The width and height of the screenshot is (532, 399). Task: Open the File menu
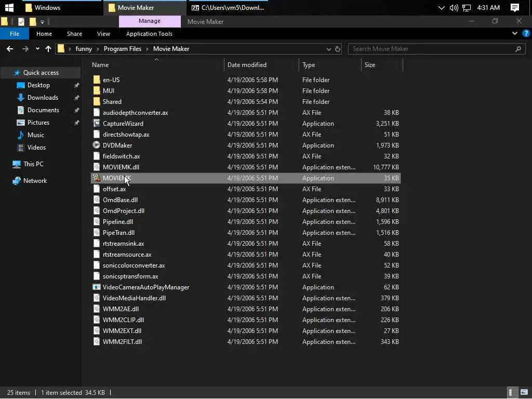pos(15,34)
